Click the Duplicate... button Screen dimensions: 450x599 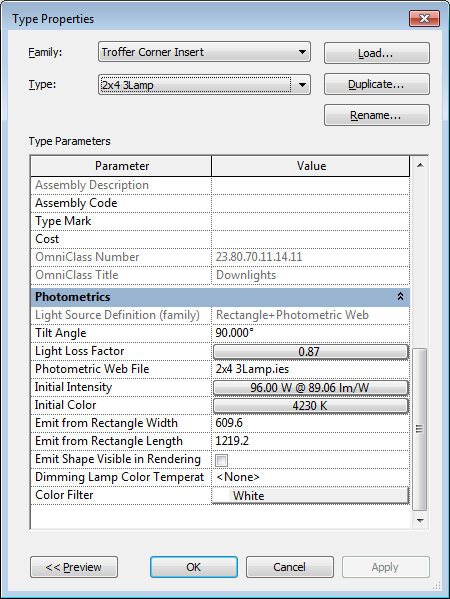[377, 84]
